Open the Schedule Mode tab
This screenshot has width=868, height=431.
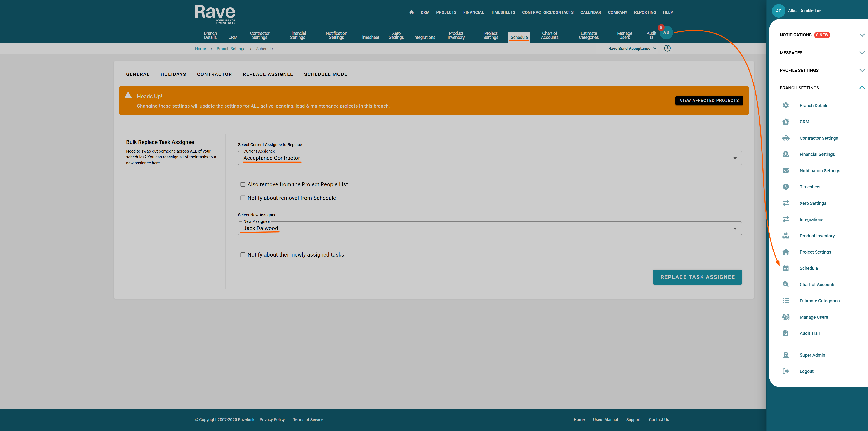[x=325, y=74]
